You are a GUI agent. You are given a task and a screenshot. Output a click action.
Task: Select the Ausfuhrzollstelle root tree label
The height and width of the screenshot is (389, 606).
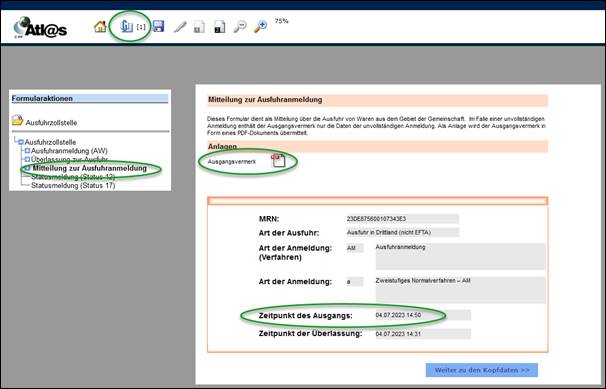(50, 142)
